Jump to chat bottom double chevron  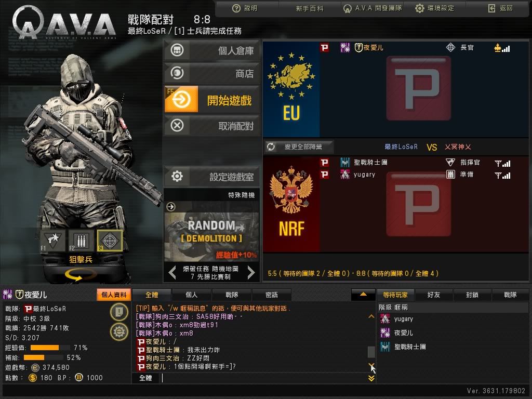[x=371, y=378]
